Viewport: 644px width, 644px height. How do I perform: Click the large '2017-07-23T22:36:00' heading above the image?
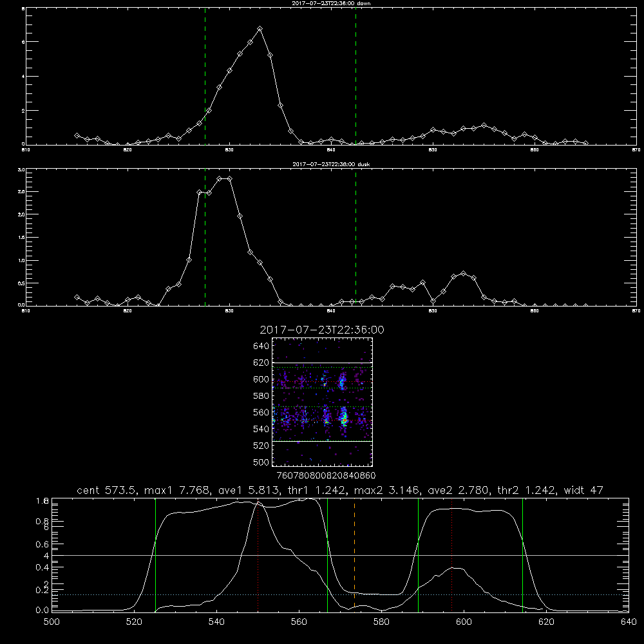[322, 330]
